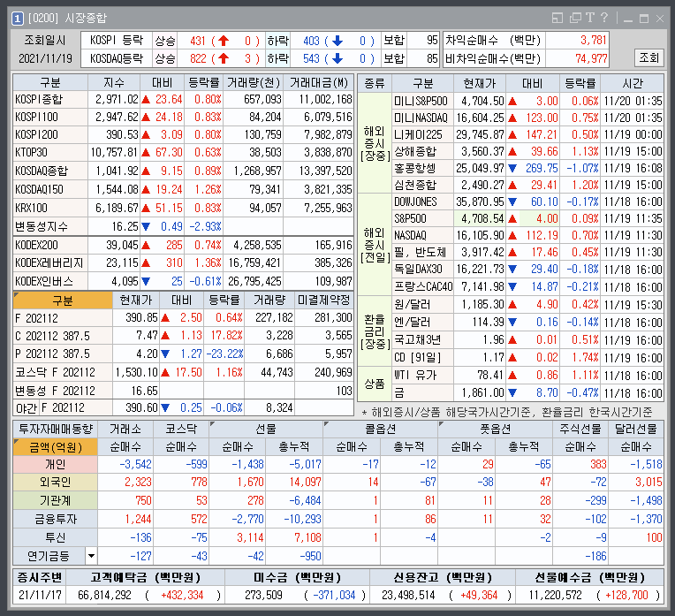Select the KODEX레버리지 row label
Image resolution: width=675 pixels, height=616 pixels.
click(x=49, y=262)
